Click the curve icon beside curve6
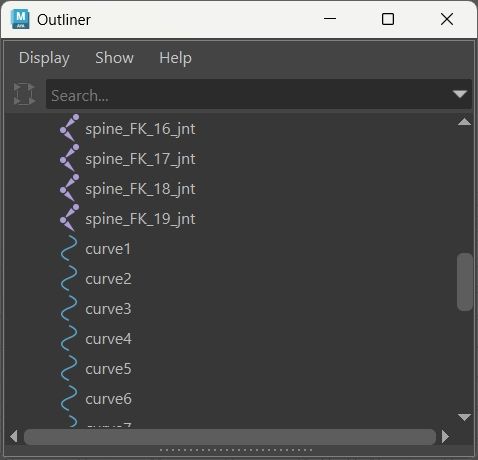The height and width of the screenshot is (460, 478). 69,398
